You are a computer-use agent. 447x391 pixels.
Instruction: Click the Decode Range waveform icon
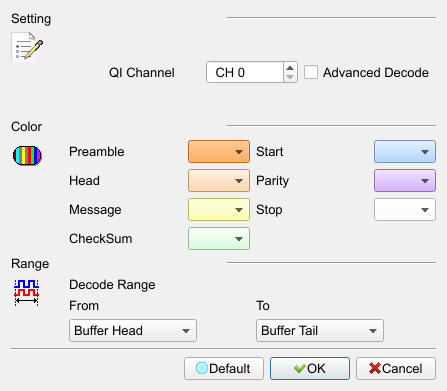click(x=27, y=293)
